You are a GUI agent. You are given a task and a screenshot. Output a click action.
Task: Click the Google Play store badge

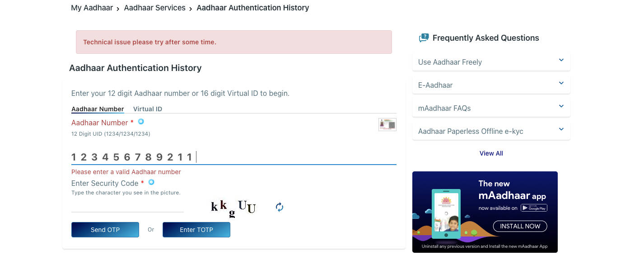point(534,208)
